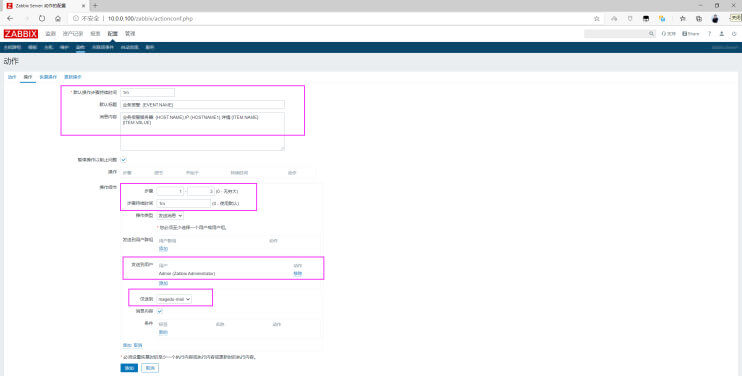Close the Zabbix Server browser tab
The image size is (742, 376).
(x=83, y=6)
